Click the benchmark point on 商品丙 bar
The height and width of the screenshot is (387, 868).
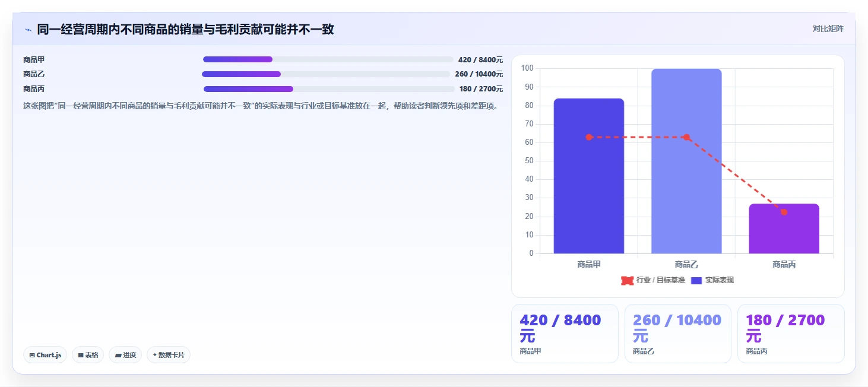(784, 212)
